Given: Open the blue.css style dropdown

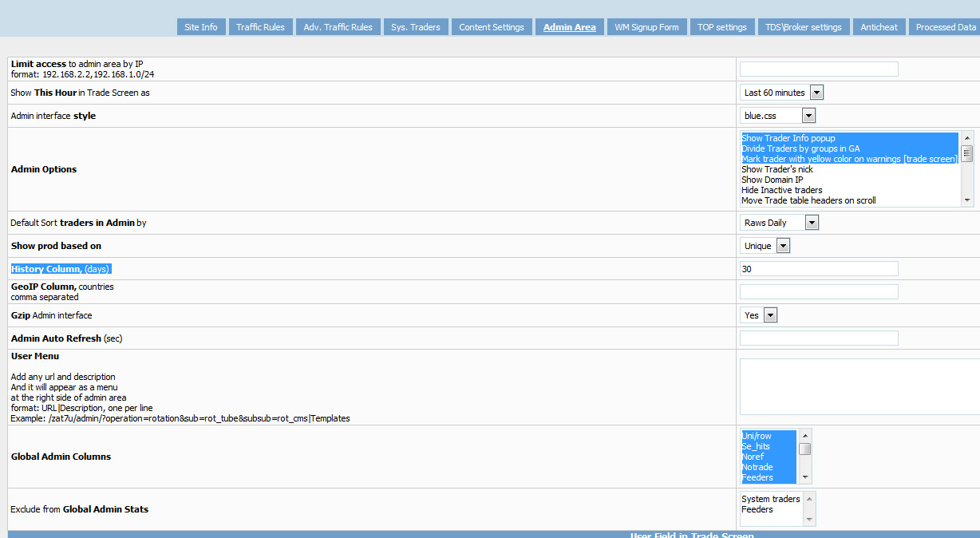Looking at the screenshot, I should 778,116.
